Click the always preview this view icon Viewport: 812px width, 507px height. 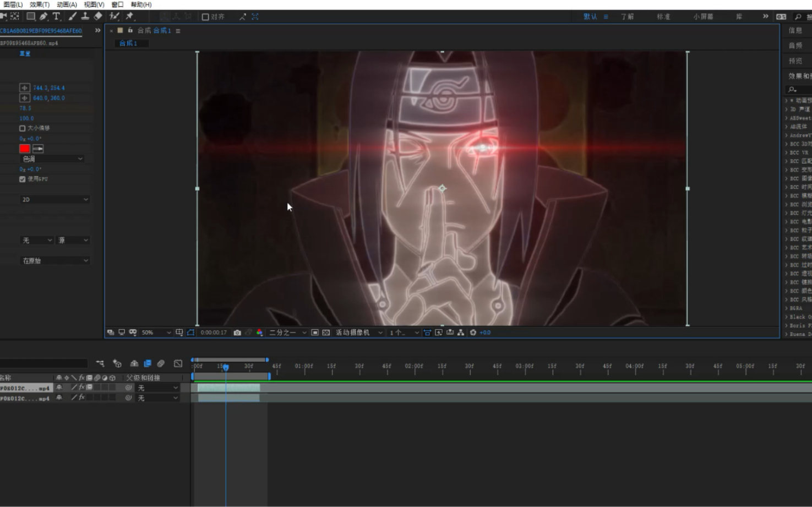(110, 332)
